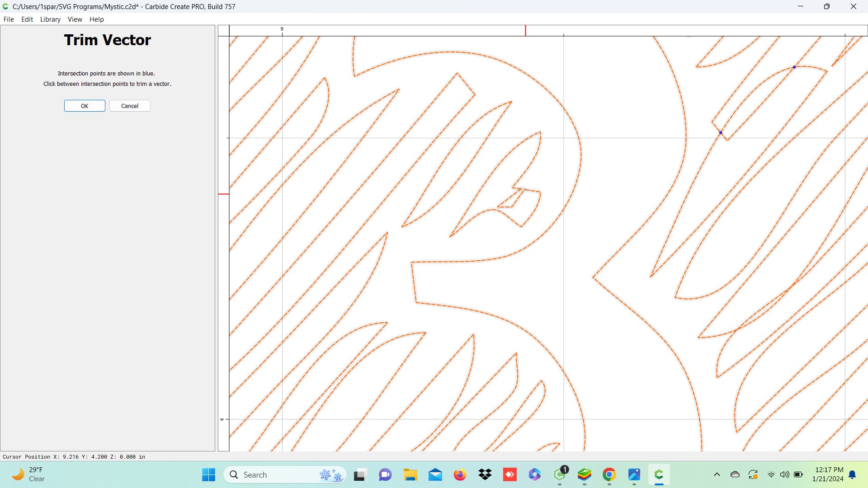
Task: Open File Explorer from the taskbar
Action: pos(410,474)
